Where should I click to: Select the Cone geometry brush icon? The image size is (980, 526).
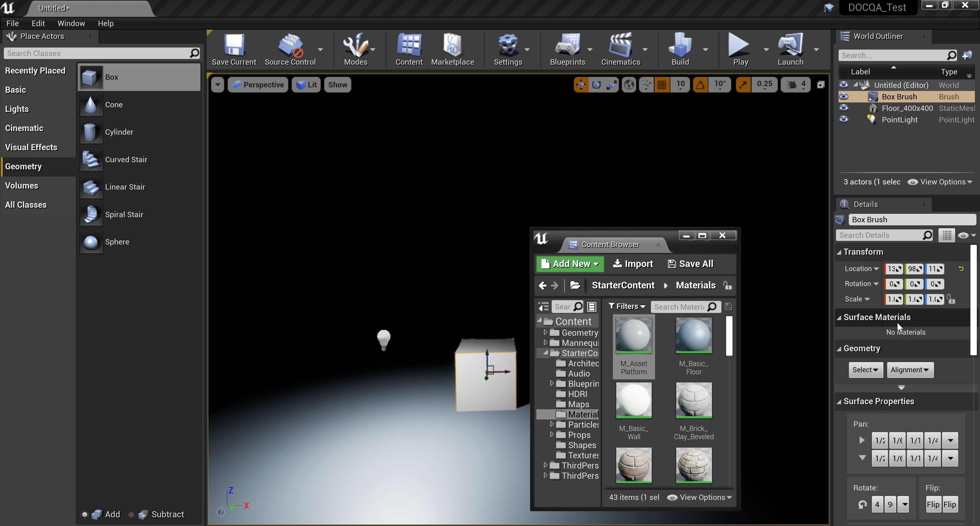point(91,105)
